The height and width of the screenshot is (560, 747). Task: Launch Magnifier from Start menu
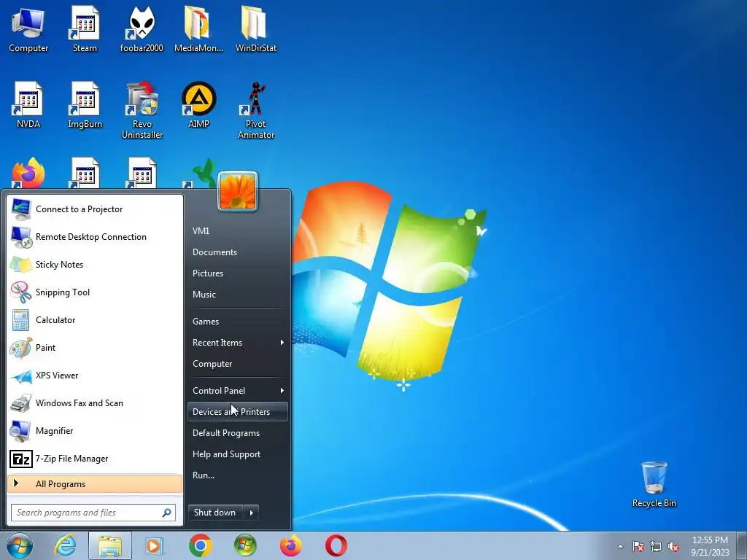pyautogui.click(x=95, y=430)
